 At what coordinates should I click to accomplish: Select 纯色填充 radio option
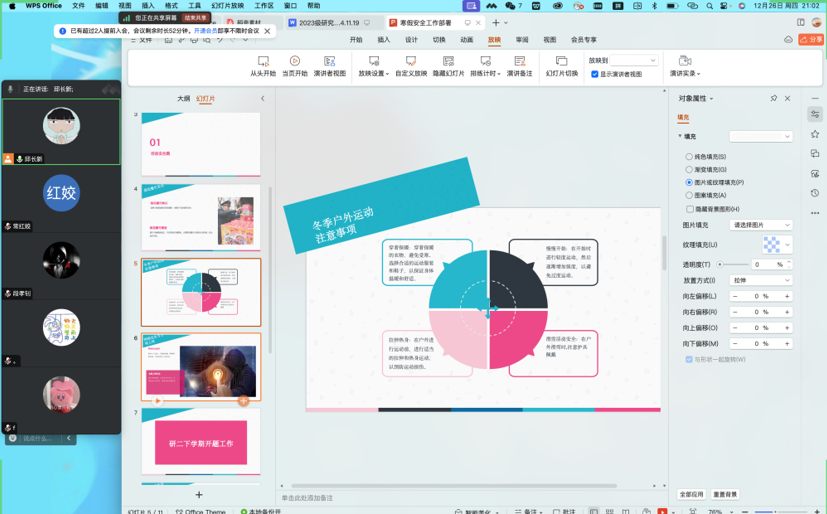click(x=689, y=157)
